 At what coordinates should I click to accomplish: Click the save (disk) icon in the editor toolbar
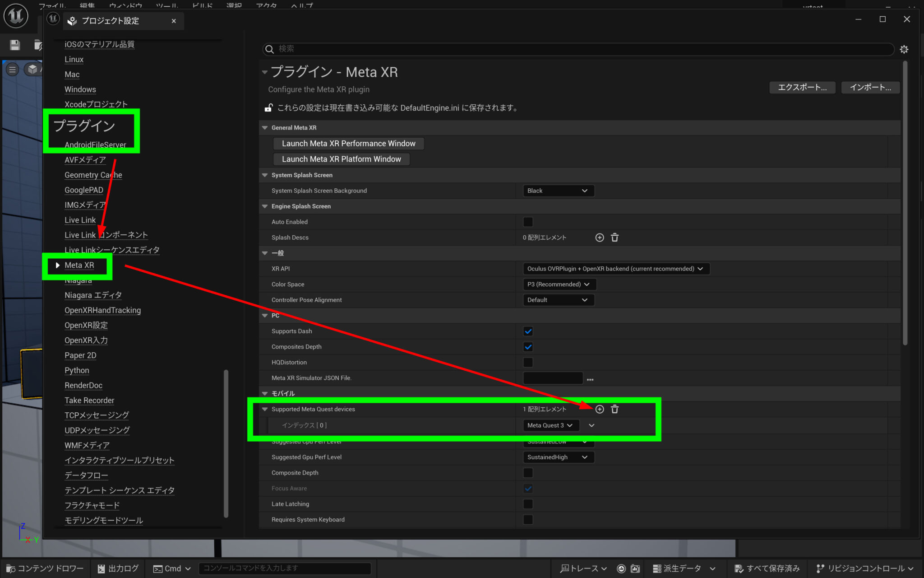point(14,45)
